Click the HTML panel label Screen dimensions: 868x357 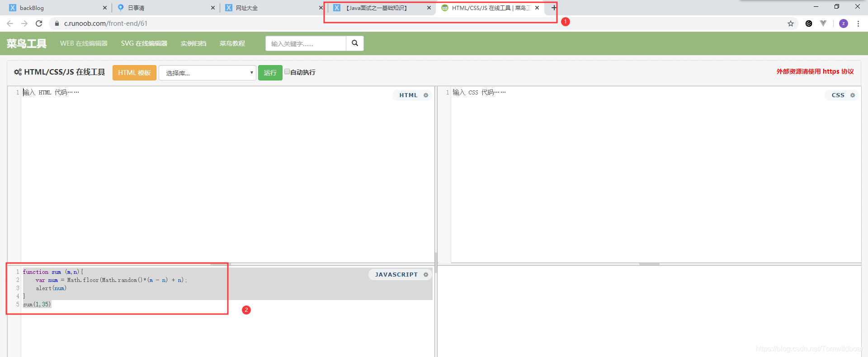pos(408,95)
